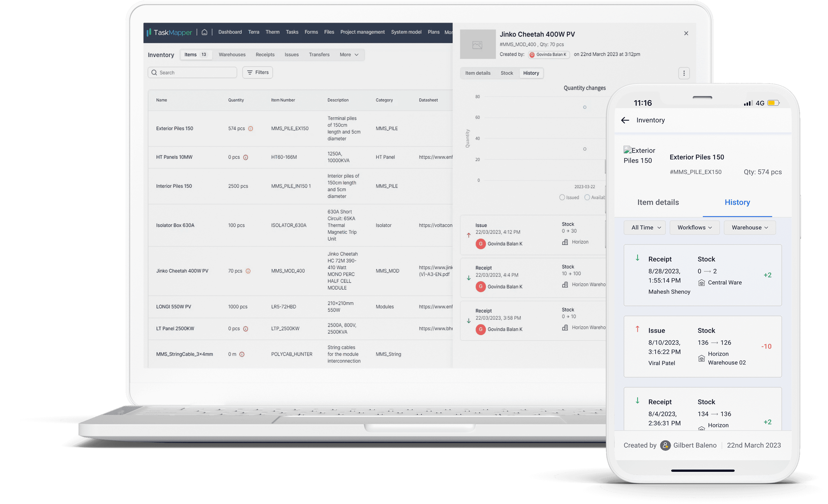
Task: Select the History tab on mobile view
Action: [737, 202]
